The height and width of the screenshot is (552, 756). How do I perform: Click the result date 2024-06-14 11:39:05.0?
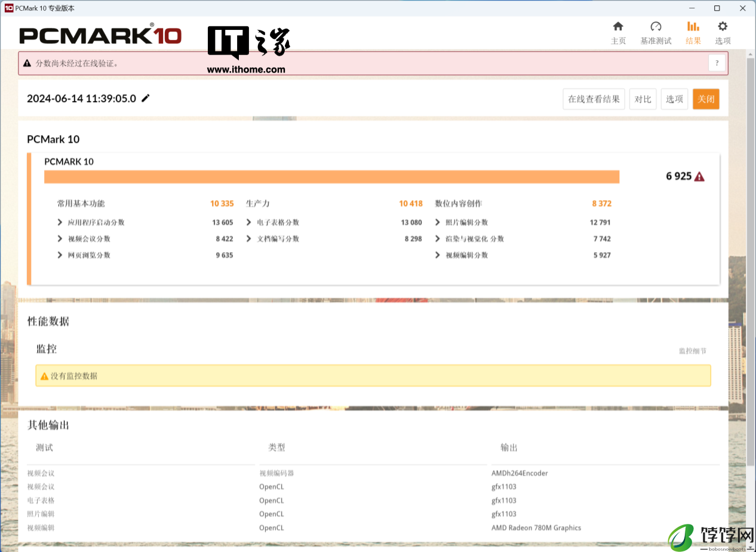[81, 99]
